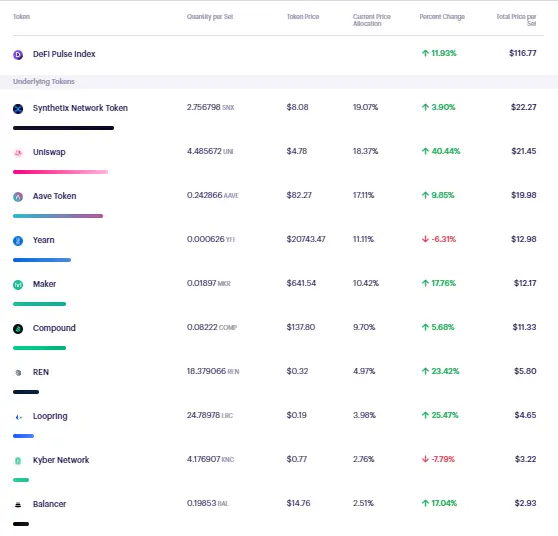This screenshot has width=558, height=536.
Task: Click the Maker token icon
Action: click(x=18, y=285)
